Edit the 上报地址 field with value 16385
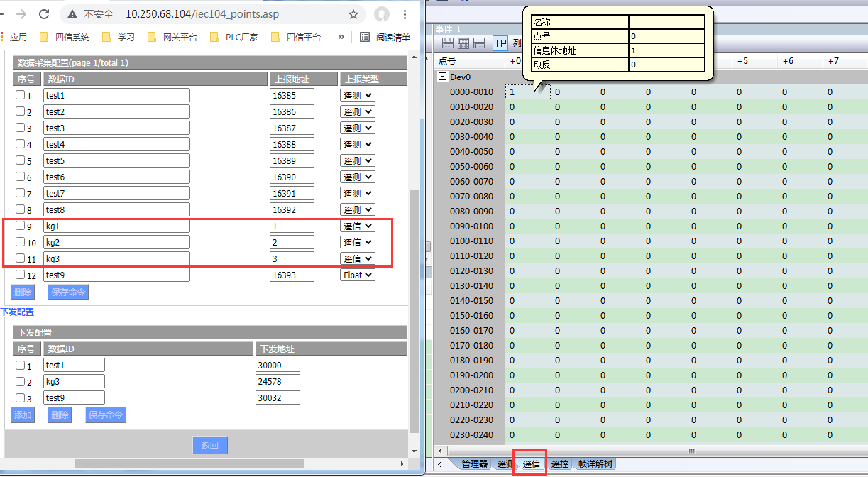 [x=292, y=95]
